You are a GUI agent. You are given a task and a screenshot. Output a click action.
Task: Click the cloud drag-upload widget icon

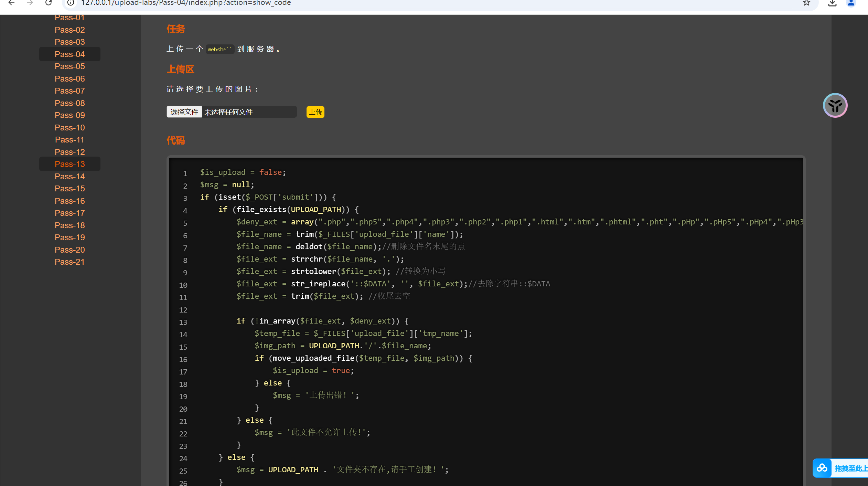[x=822, y=468]
